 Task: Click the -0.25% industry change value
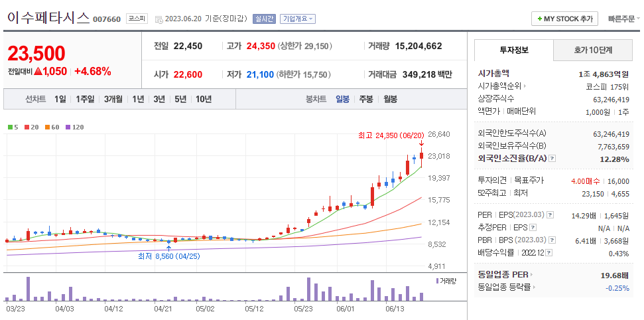[x=617, y=288]
